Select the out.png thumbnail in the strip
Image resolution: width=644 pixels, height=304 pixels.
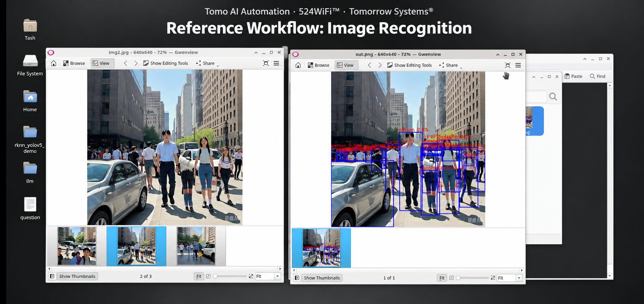click(x=321, y=248)
